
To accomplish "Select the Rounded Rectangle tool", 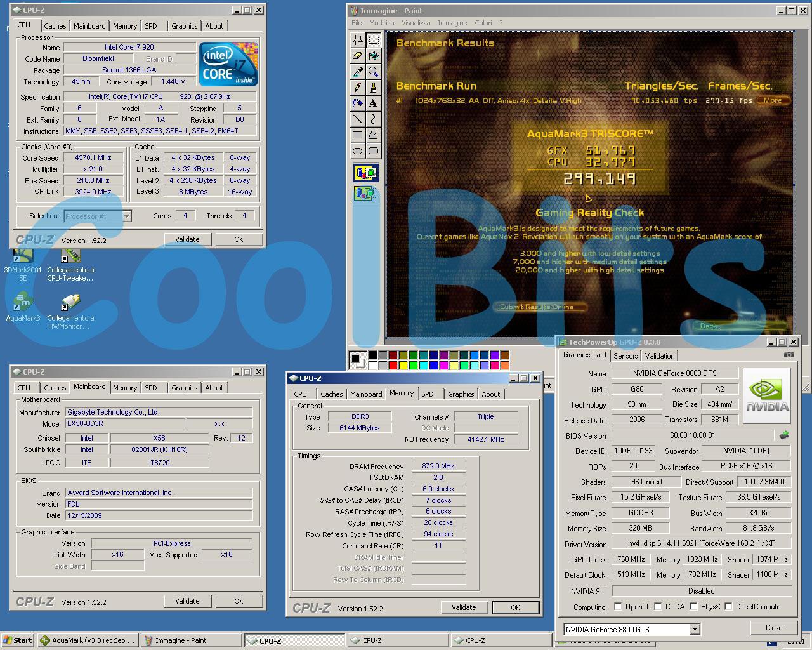I will 374,150.
